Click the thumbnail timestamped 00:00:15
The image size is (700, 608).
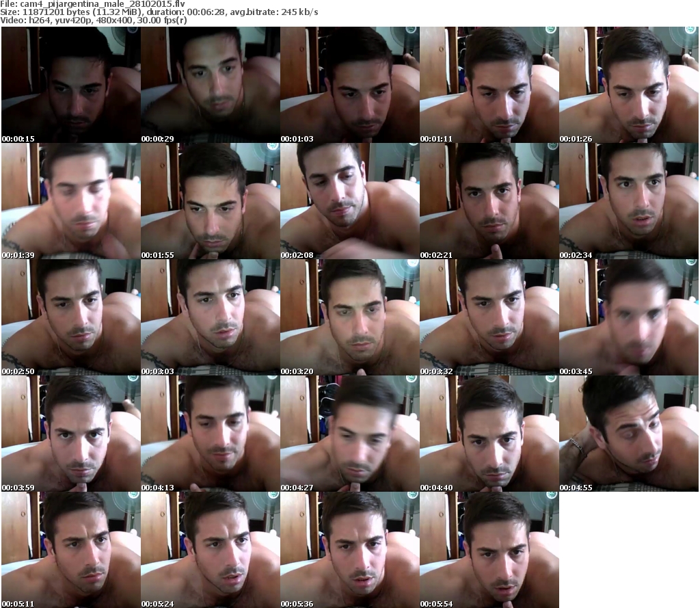click(71, 85)
